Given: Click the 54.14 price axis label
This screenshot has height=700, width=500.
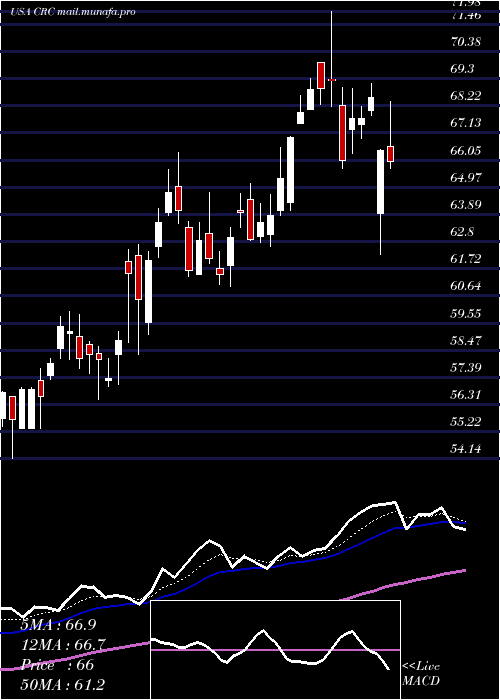Looking at the screenshot, I should tap(467, 449).
